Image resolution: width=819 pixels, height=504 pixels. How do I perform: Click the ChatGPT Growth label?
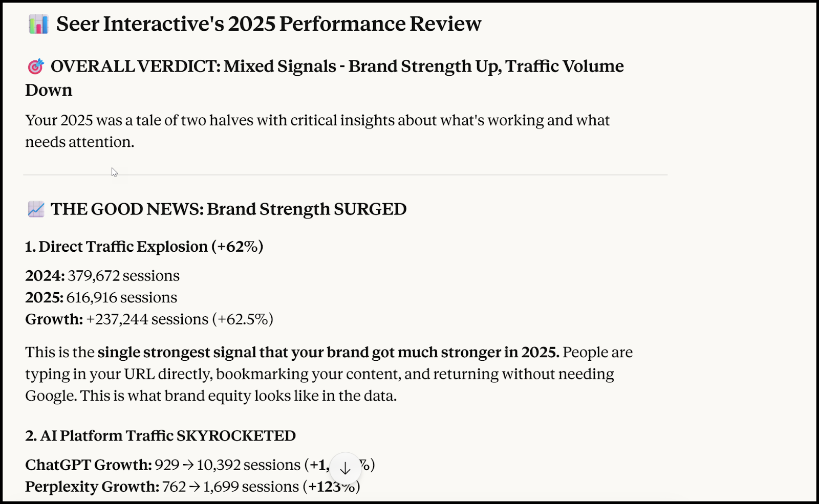[x=89, y=465]
